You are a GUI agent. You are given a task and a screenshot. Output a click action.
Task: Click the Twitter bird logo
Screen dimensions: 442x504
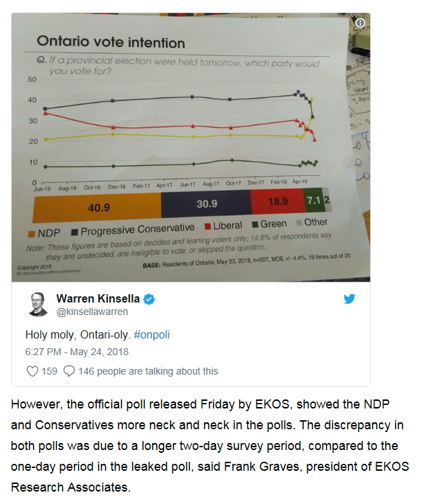(350, 299)
